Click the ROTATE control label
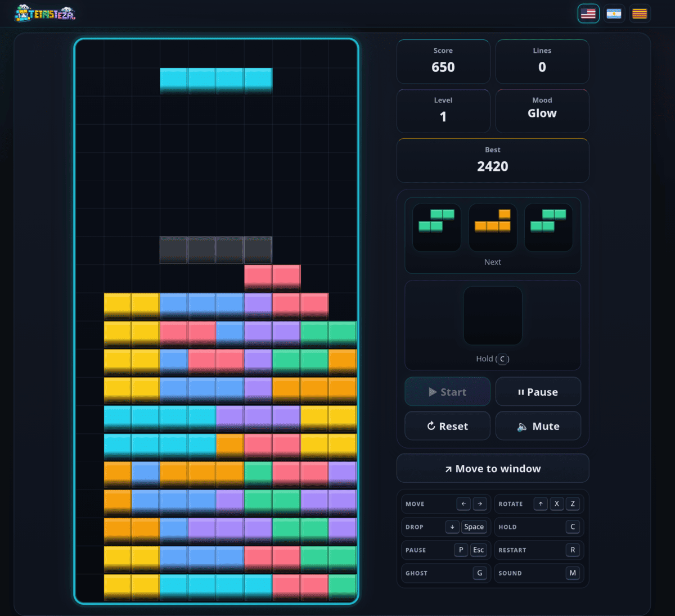This screenshot has width=675, height=616. click(x=511, y=504)
